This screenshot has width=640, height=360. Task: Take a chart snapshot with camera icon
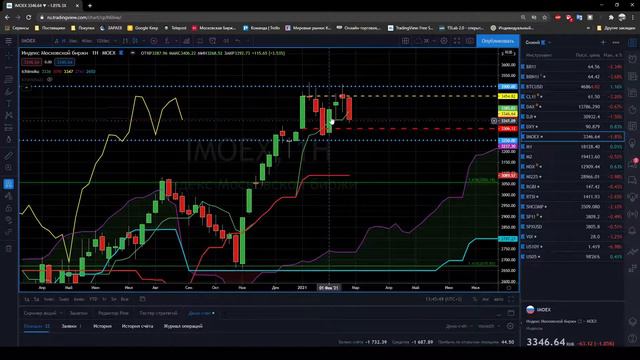pyautogui.click(x=470, y=41)
